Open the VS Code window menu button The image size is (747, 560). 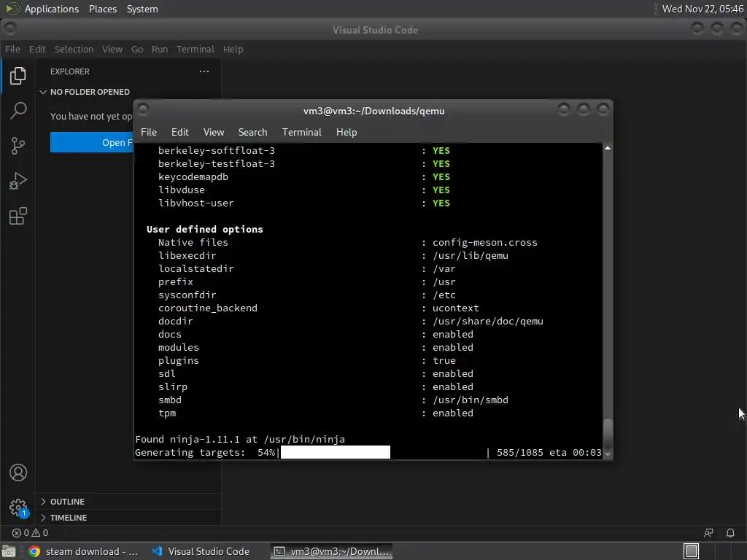(10, 29)
